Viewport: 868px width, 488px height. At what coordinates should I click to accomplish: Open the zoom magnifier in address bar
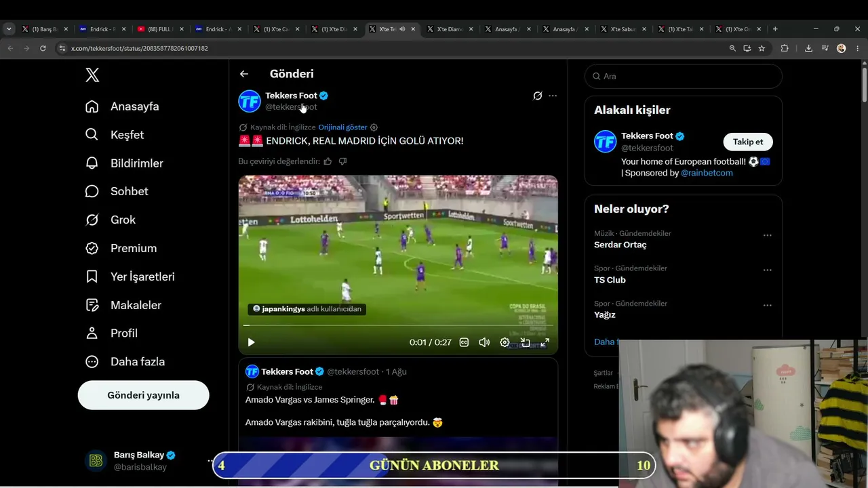(x=732, y=49)
